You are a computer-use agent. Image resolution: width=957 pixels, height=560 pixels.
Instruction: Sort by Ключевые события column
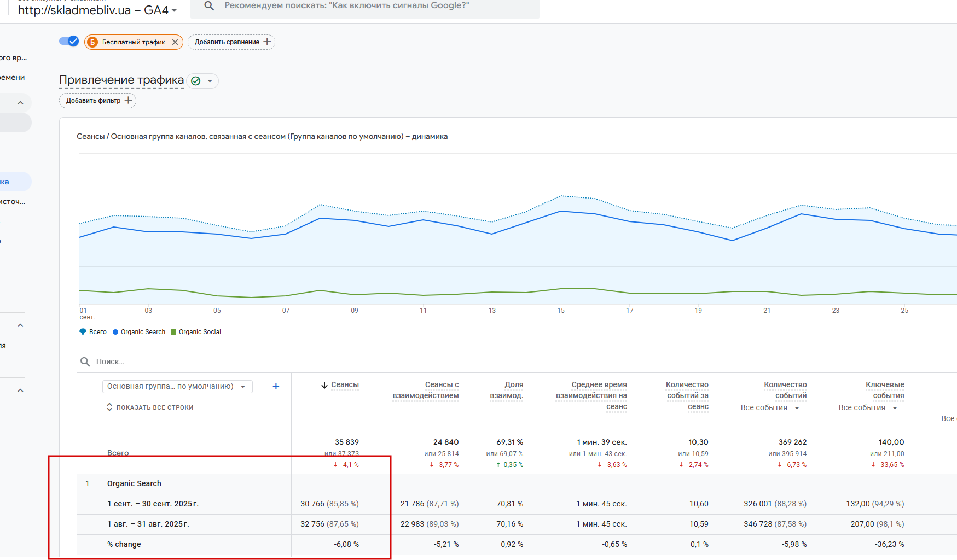click(885, 390)
